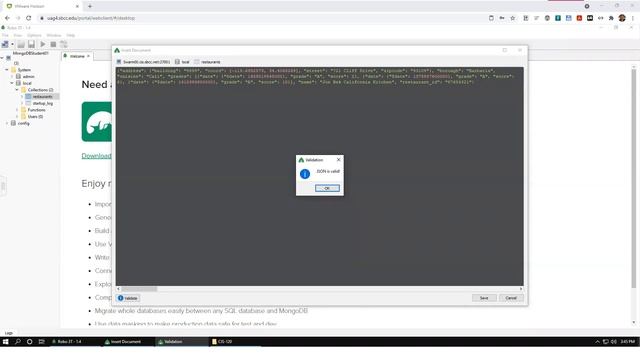Bookmark the page with the star icon

click(x=513, y=18)
